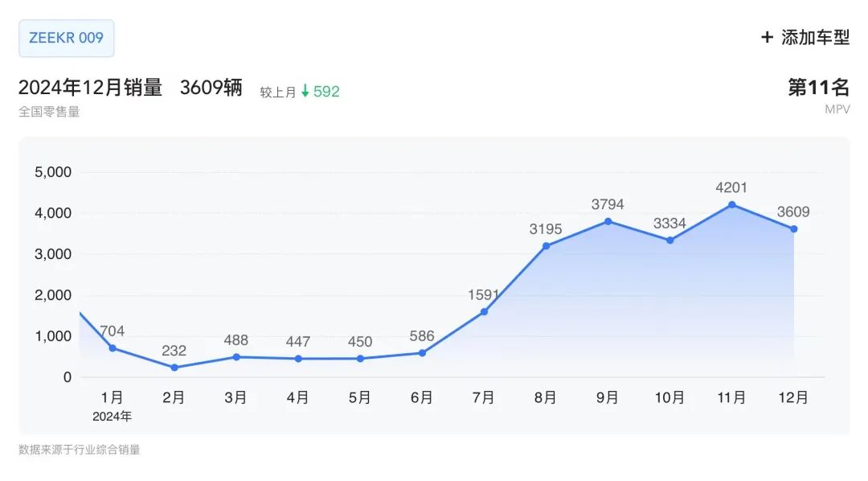Viewport: 868px width, 481px height.
Task: Click the 2024年 label under 1月
Action: pyautogui.click(x=113, y=417)
